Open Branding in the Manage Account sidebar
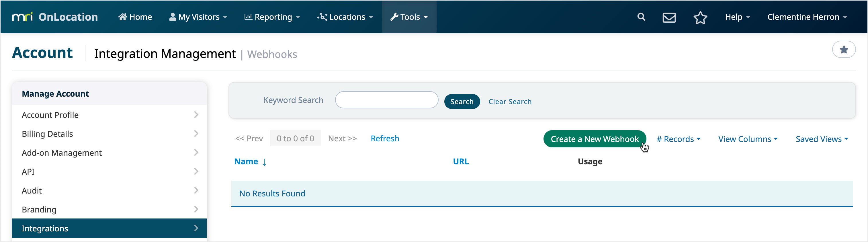 [x=109, y=209]
